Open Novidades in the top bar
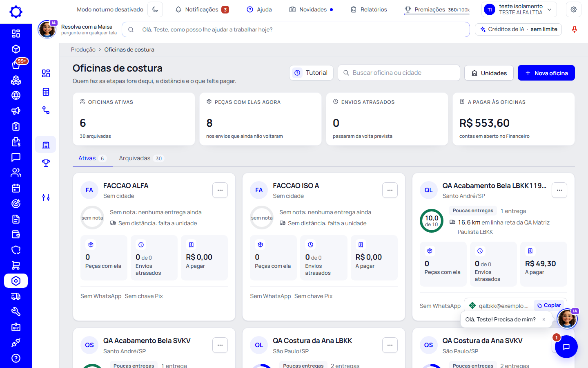 [311, 9]
